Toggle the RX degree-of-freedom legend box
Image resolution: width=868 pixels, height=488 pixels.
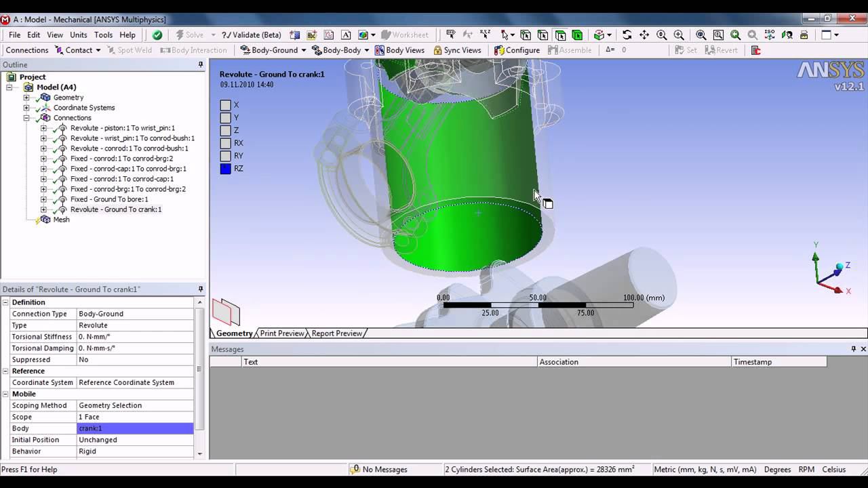pos(225,143)
